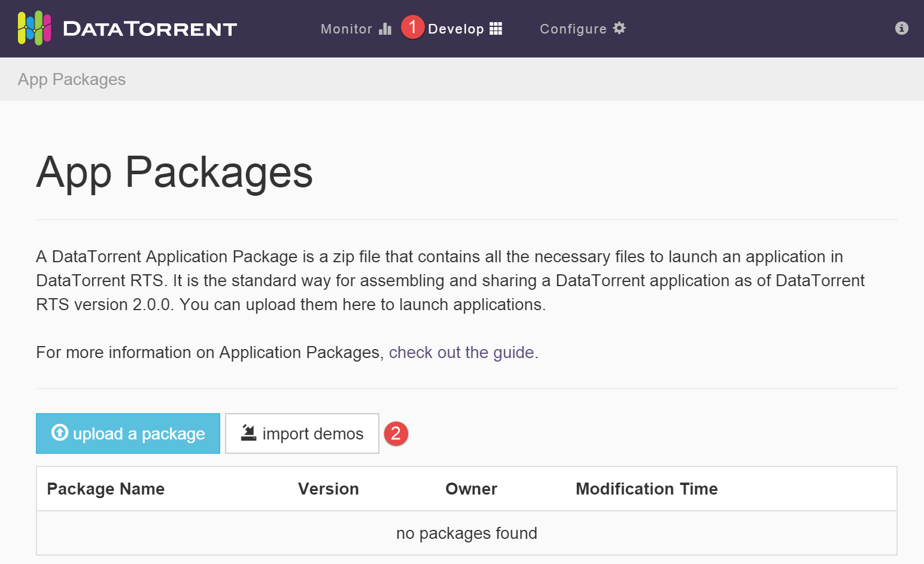Viewport: 924px width, 564px height.
Task: Switch to the Develop section
Action: pos(456,29)
